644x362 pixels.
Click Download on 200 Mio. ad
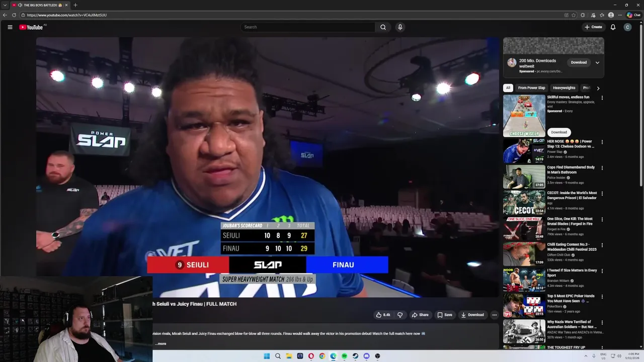pyautogui.click(x=579, y=62)
